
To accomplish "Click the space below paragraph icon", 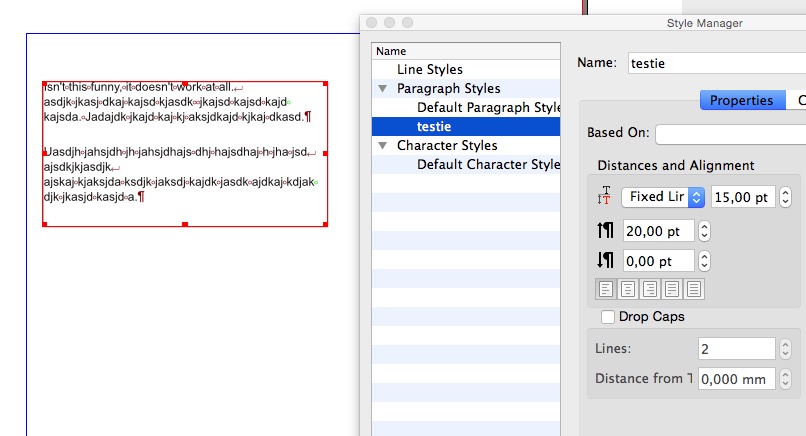I will click(x=604, y=261).
